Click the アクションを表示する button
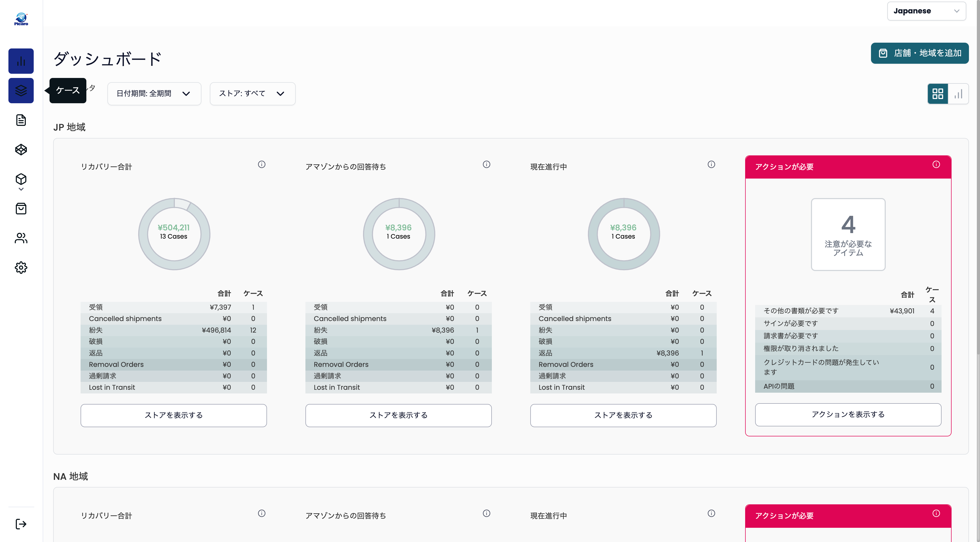The width and height of the screenshot is (980, 542). [x=848, y=415]
